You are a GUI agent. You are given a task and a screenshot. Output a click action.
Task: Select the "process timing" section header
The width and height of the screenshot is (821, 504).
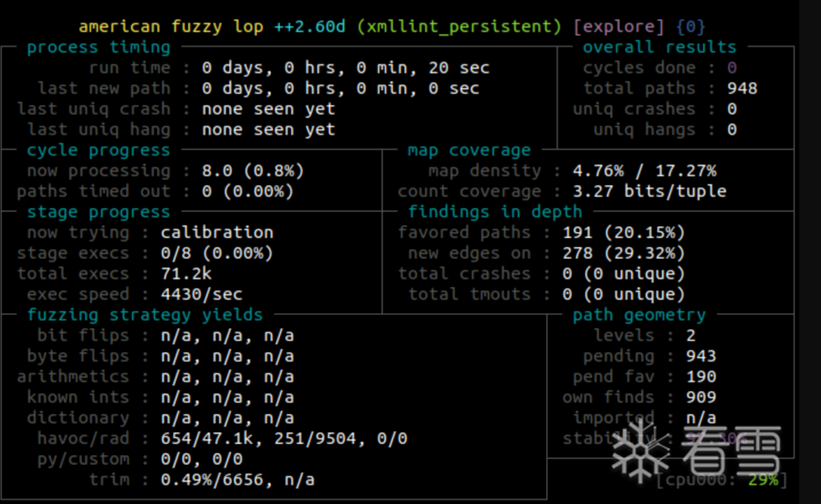pyautogui.click(x=98, y=47)
